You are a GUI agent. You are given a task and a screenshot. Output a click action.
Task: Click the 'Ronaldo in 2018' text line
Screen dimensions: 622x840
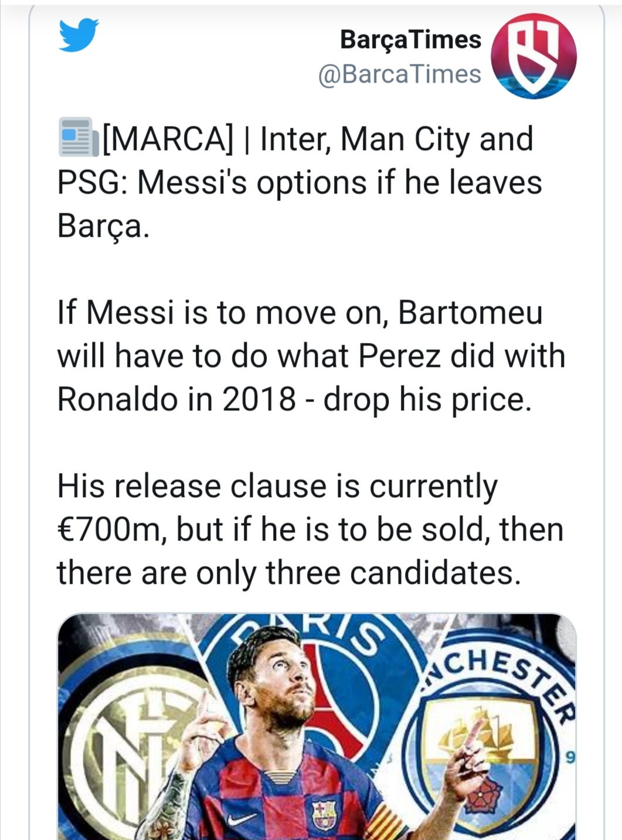176,400
